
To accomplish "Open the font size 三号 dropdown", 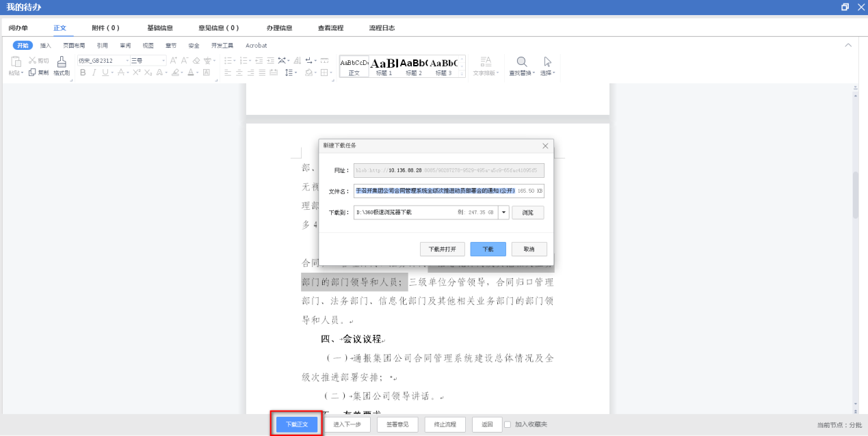I will pos(163,61).
